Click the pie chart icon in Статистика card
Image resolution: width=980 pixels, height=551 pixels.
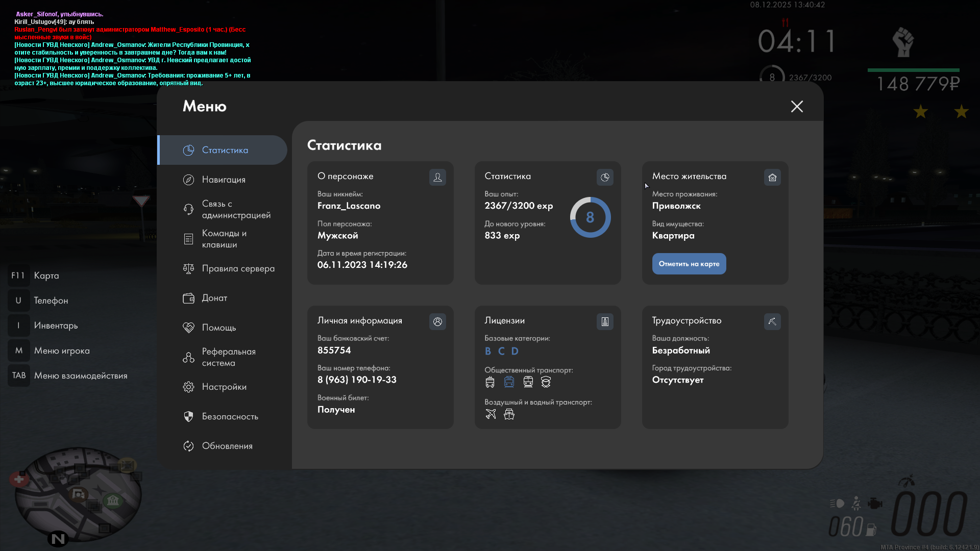coord(605,177)
